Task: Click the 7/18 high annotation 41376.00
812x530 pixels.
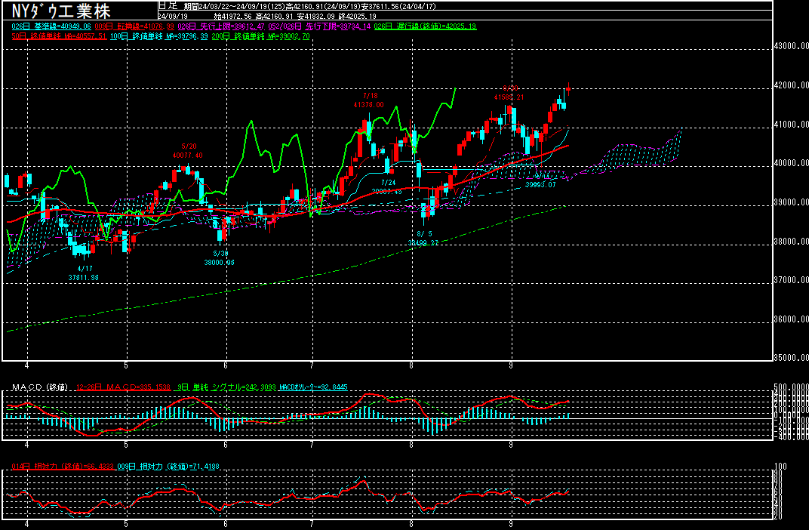Action: (369, 105)
